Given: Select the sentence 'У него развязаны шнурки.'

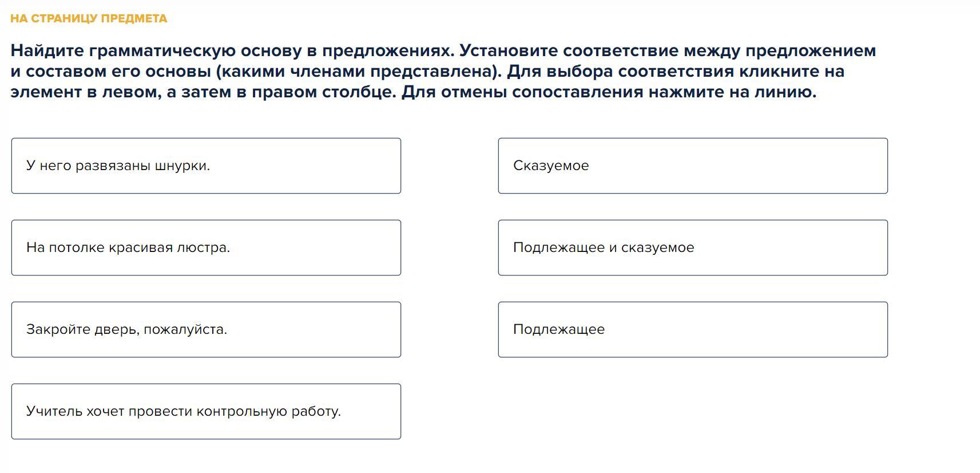Looking at the screenshot, I should (x=206, y=165).
